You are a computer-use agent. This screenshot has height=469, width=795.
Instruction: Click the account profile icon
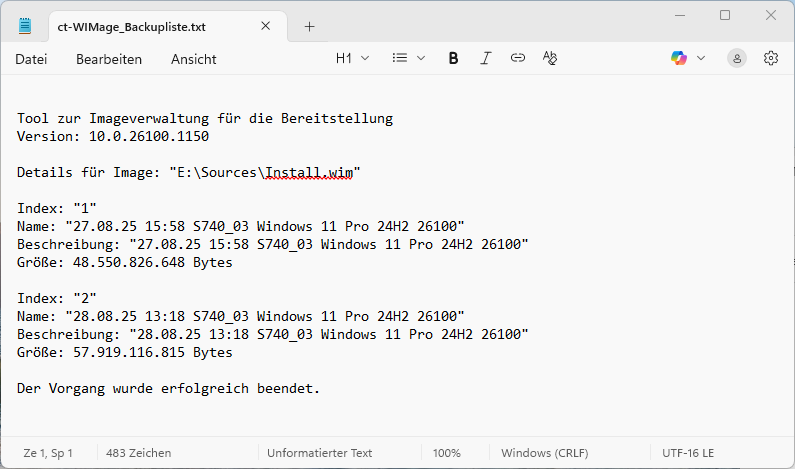(x=737, y=59)
